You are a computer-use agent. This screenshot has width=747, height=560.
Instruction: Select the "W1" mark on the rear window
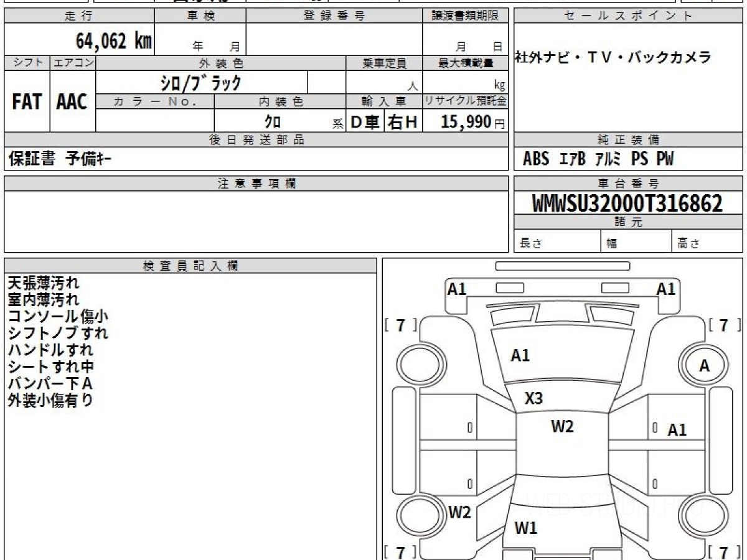(526, 528)
